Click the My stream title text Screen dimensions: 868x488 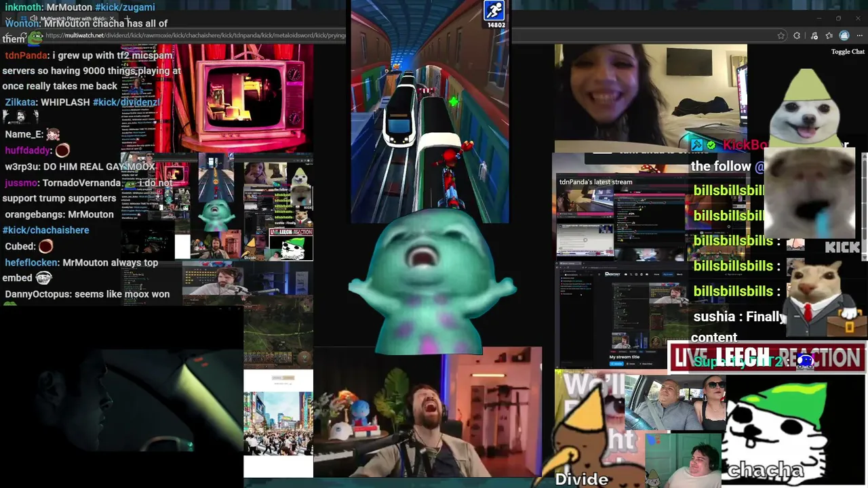pyautogui.click(x=625, y=357)
